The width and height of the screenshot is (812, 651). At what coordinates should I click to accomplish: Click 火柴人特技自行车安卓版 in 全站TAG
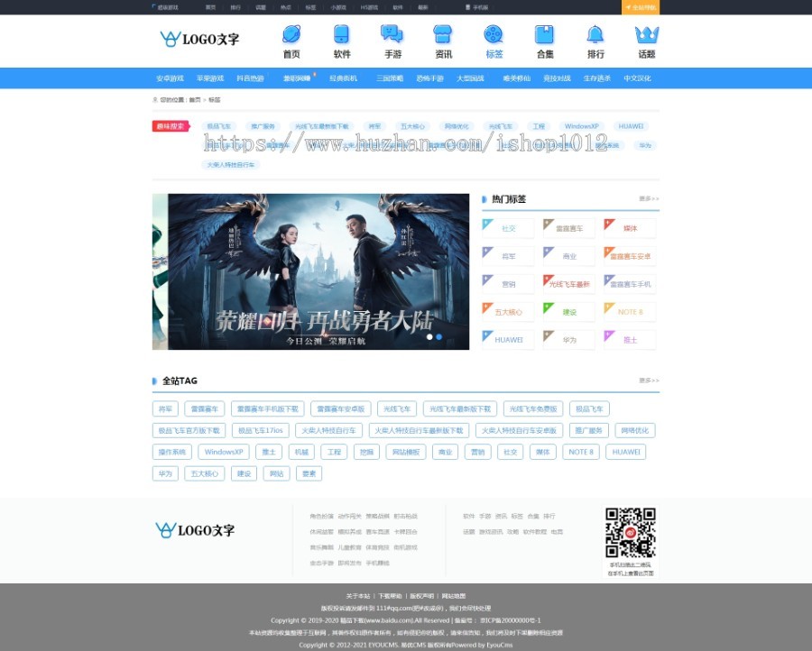pos(519,431)
